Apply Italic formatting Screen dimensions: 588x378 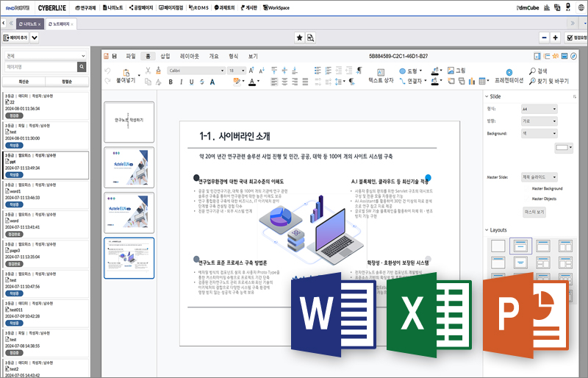pyautogui.click(x=181, y=82)
